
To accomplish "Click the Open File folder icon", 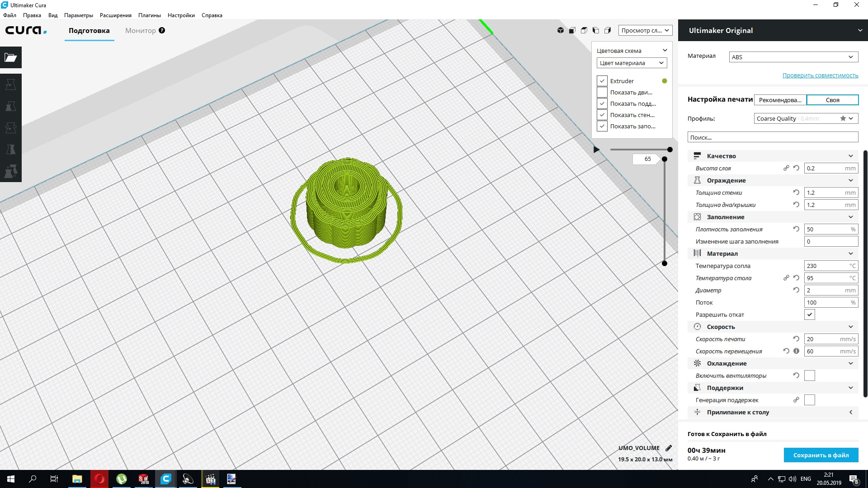I will pos(10,57).
